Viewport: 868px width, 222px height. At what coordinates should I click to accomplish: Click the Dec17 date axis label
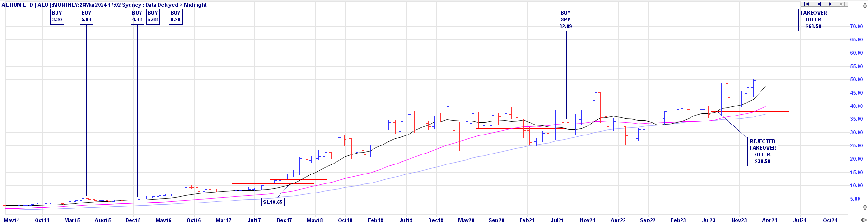click(x=284, y=220)
